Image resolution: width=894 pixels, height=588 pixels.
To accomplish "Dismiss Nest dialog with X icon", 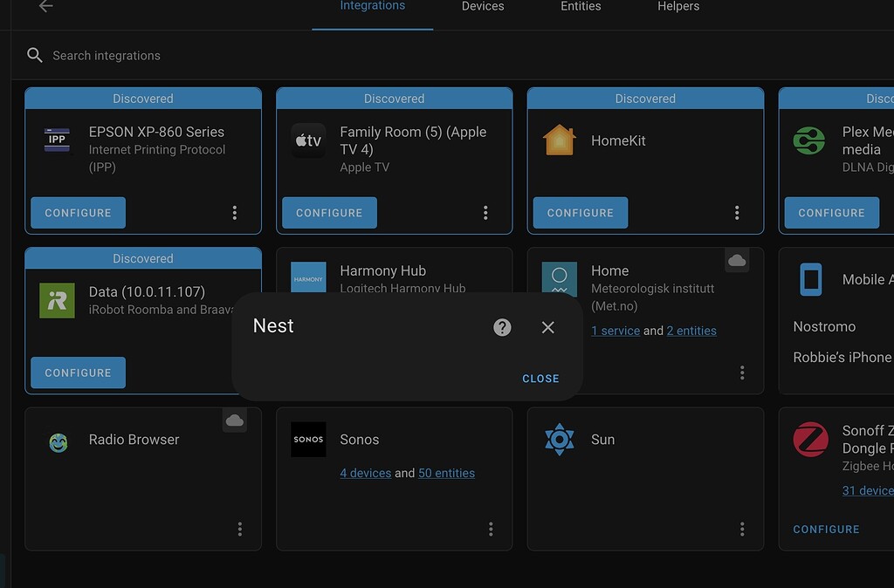I will pyautogui.click(x=548, y=327).
